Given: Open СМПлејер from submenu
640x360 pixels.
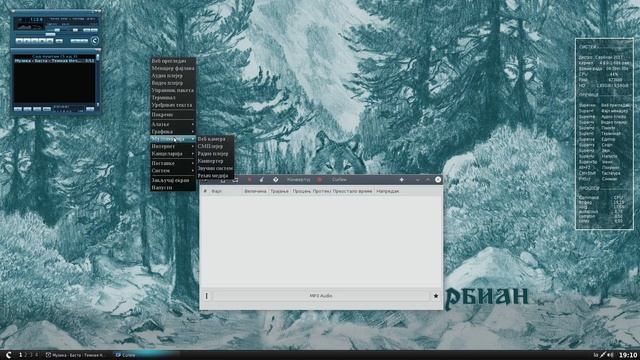Looking at the screenshot, I should point(215,146).
